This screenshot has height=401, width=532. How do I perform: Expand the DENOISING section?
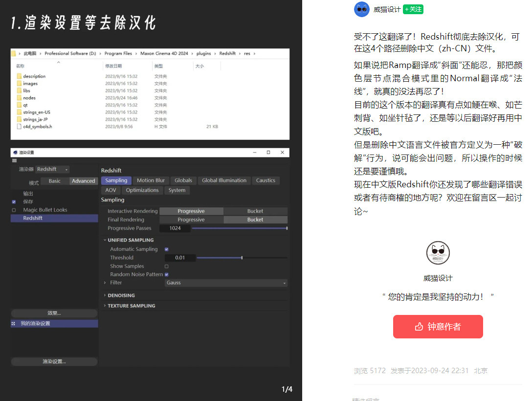point(105,295)
